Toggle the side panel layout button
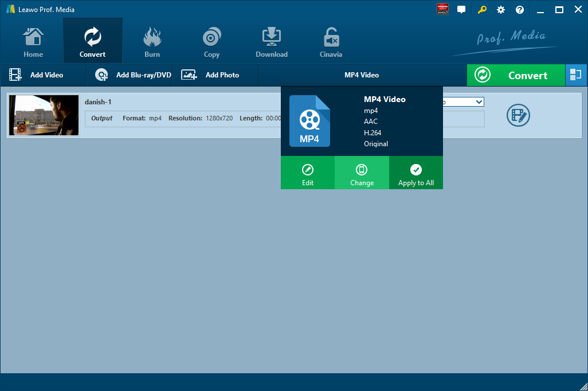The height and width of the screenshot is (391, 588). pyautogui.click(x=576, y=75)
